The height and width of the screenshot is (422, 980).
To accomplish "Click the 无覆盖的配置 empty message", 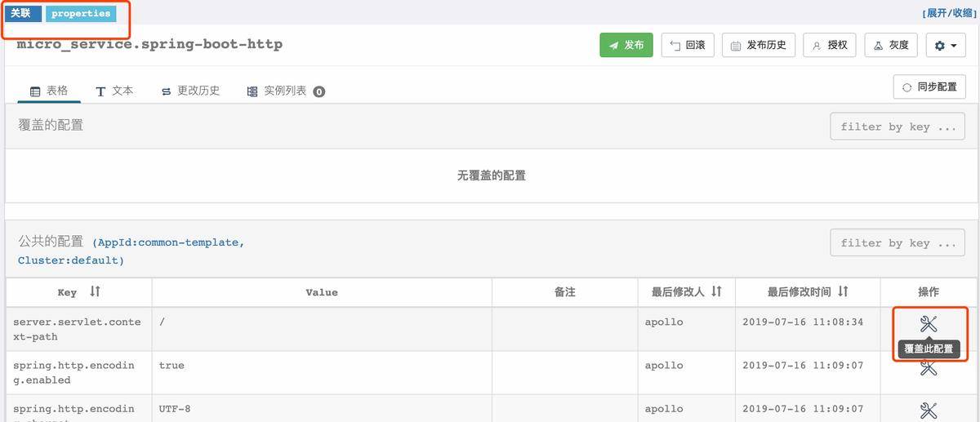I will coord(491,175).
